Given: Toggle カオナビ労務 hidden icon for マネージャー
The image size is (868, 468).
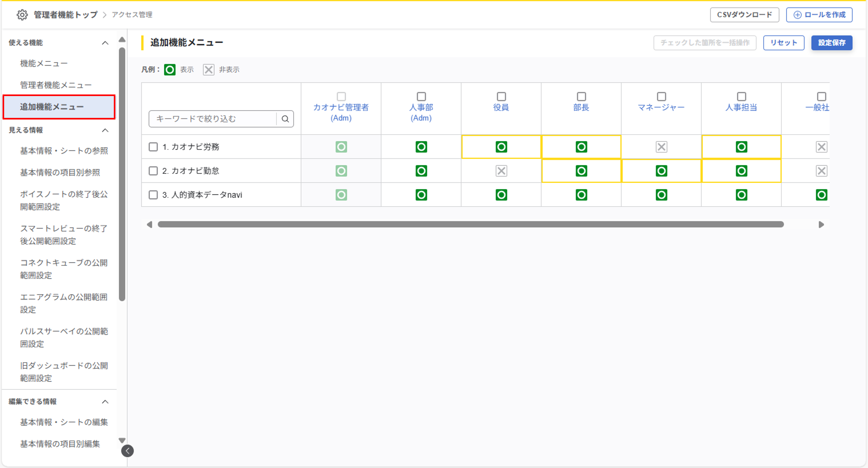Looking at the screenshot, I should pyautogui.click(x=661, y=147).
